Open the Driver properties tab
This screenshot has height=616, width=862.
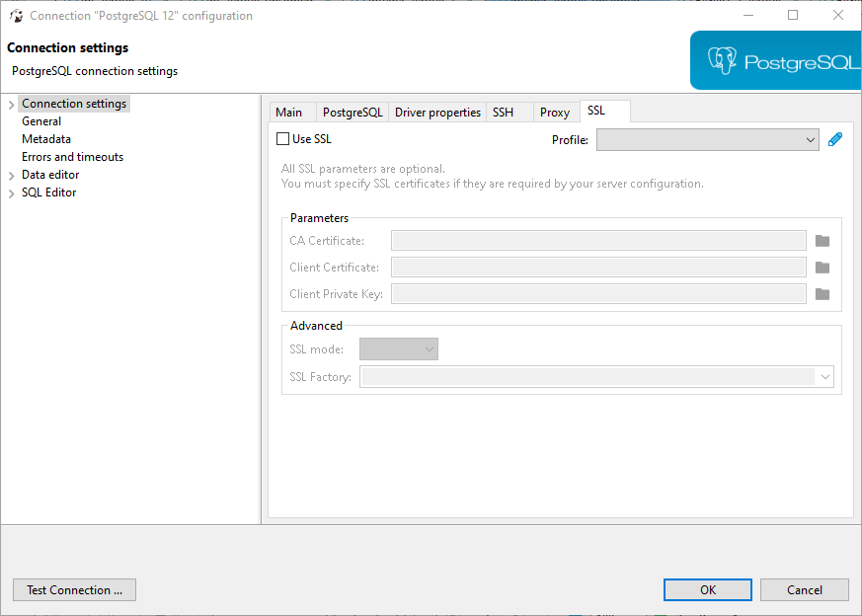point(437,113)
